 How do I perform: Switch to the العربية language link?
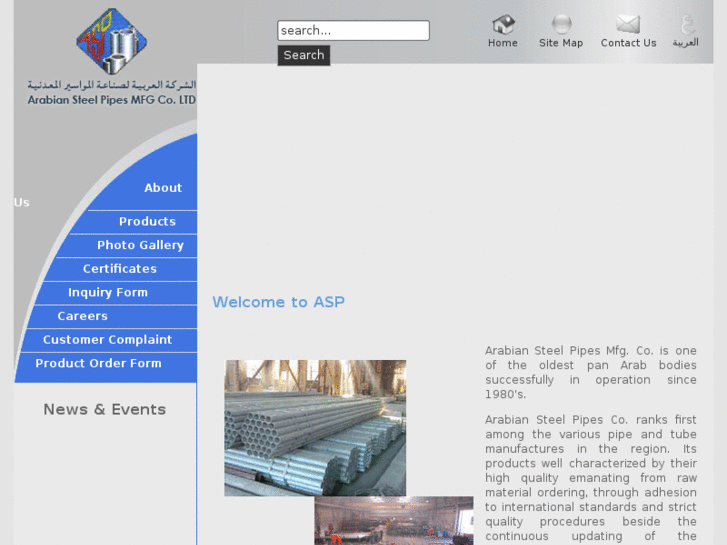coord(686,43)
